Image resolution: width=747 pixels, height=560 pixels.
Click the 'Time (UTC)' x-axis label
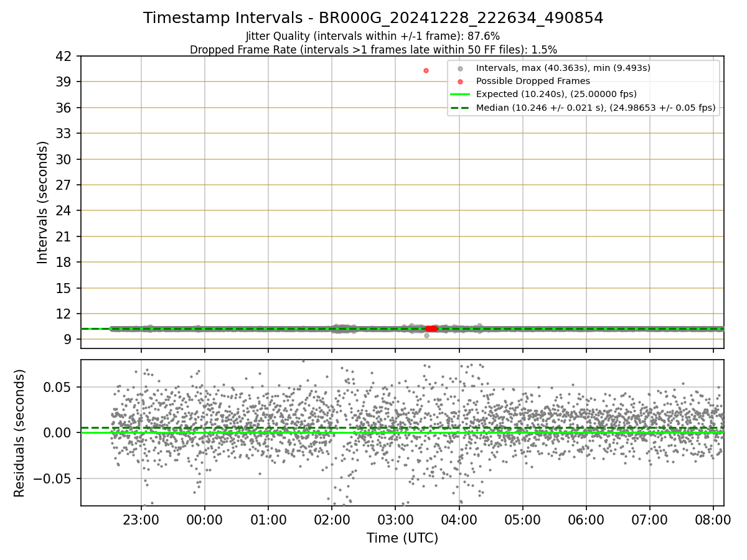(x=402, y=538)
